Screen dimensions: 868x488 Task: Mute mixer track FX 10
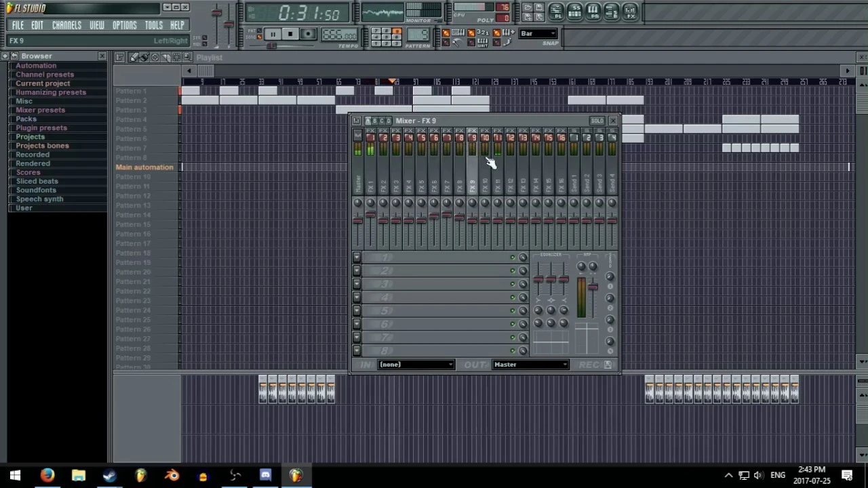(485, 137)
